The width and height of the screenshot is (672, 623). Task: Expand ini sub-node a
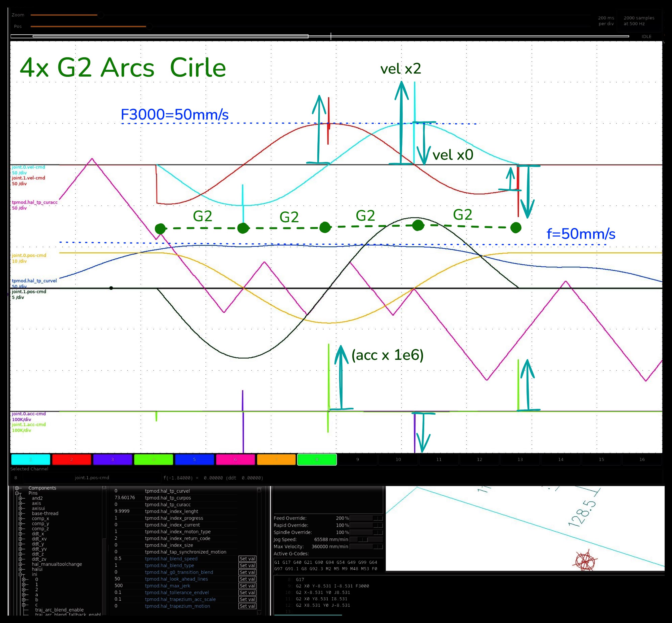point(24,595)
